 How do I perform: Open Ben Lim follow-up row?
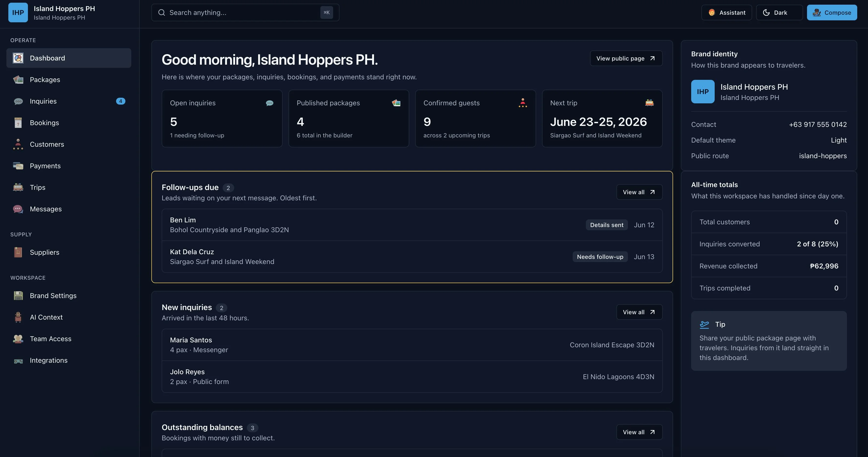click(x=412, y=225)
